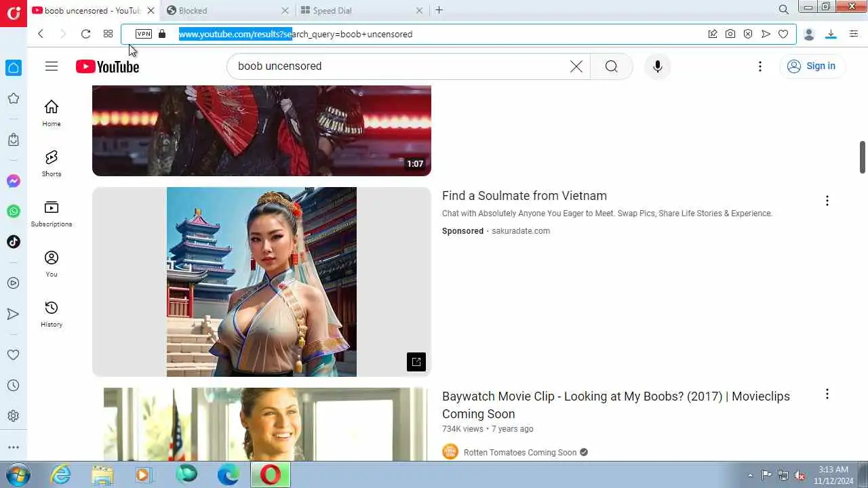This screenshot has height=488, width=868.
Task: Open browser profile account icon
Action: (809, 34)
